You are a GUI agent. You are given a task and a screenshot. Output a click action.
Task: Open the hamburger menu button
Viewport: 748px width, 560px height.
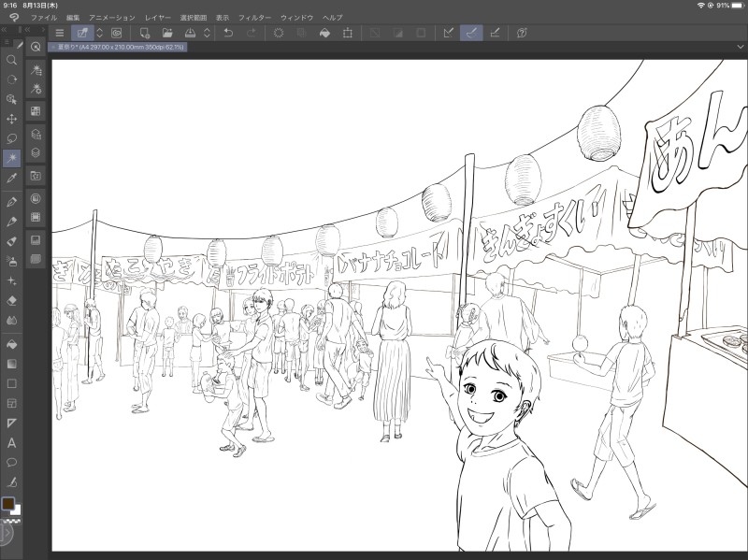click(60, 33)
